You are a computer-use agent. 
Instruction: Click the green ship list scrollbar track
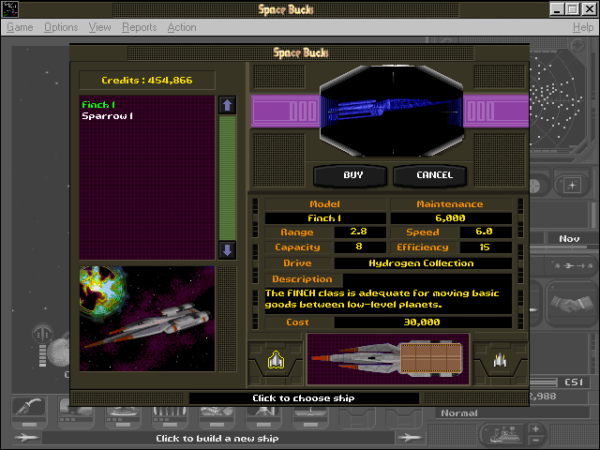click(x=227, y=178)
